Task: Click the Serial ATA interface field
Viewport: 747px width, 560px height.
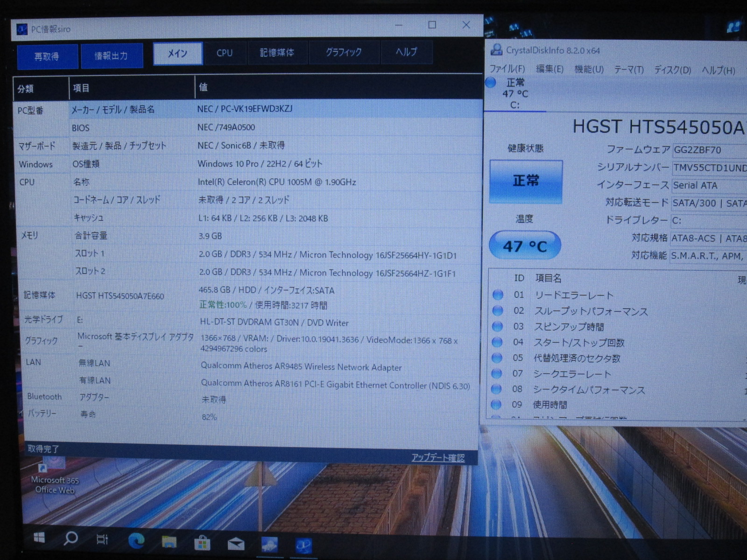Action: (x=709, y=185)
